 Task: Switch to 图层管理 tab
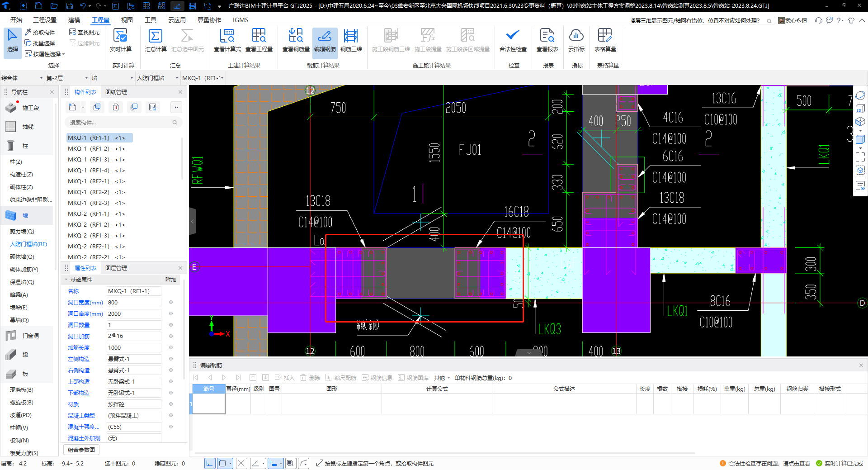116,268
